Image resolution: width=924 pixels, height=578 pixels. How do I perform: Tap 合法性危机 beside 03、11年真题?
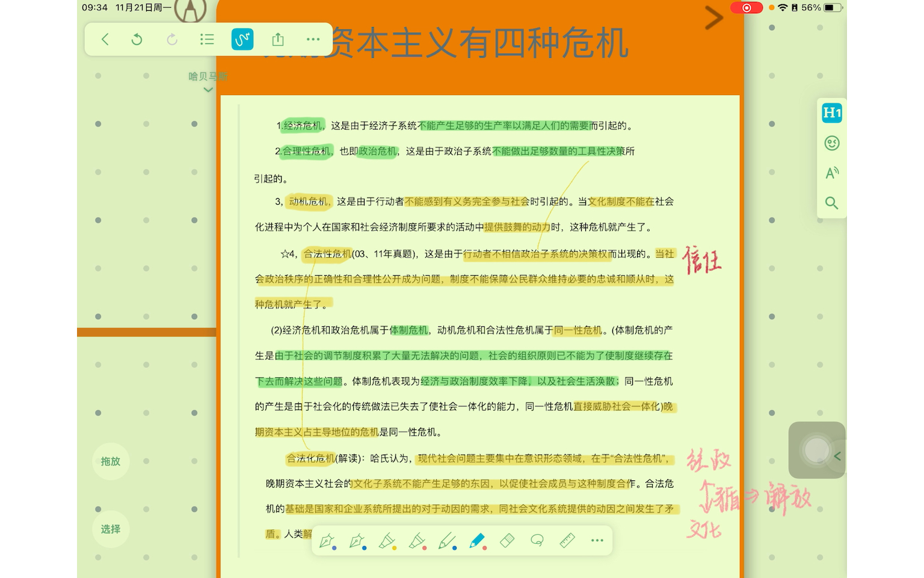click(x=327, y=254)
